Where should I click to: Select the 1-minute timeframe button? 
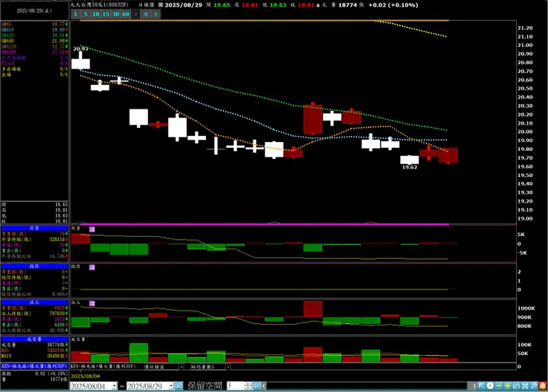point(76,14)
